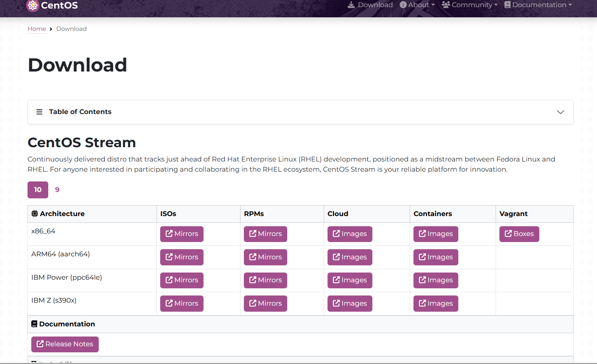
Task: Select the CentOS Stream 10 tab
Action: coord(38,190)
